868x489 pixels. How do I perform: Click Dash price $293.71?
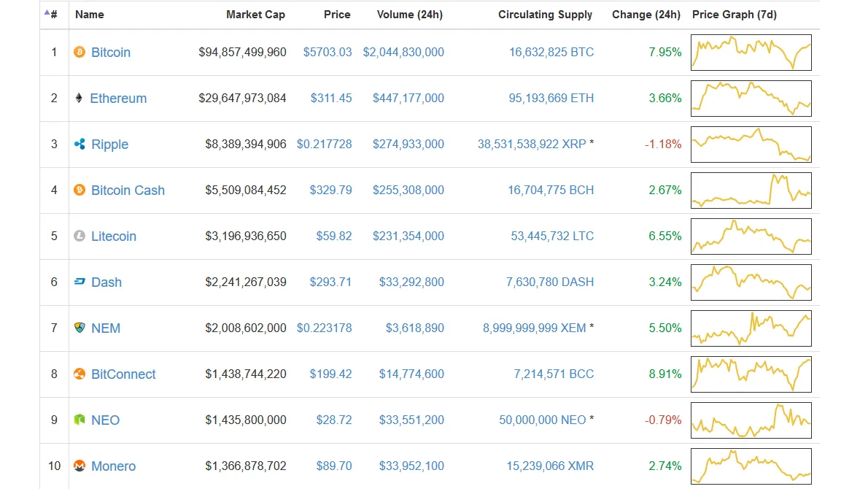pyautogui.click(x=330, y=282)
